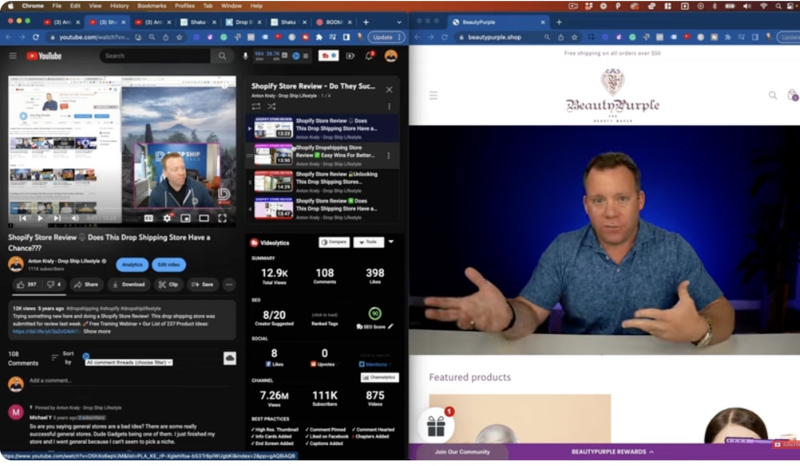Click Mentions in the Videolytics Social section
The width and height of the screenshot is (800, 466).
[x=373, y=364]
